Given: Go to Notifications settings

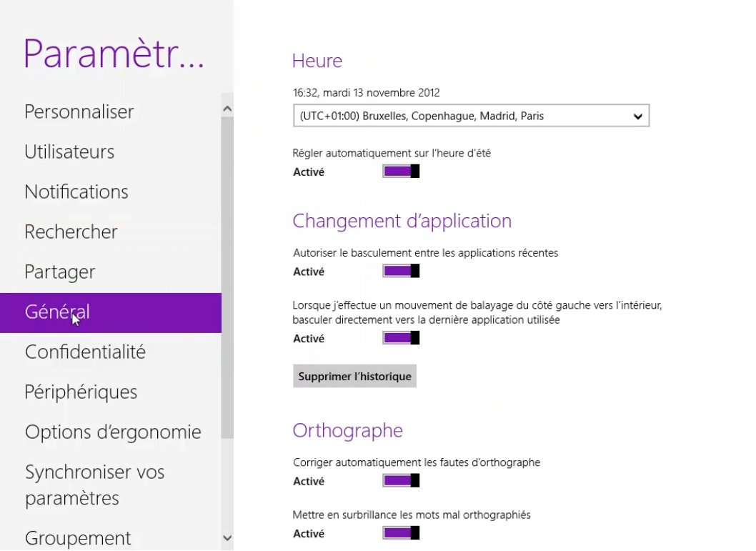Looking at the screenshot, I should 76,192.
